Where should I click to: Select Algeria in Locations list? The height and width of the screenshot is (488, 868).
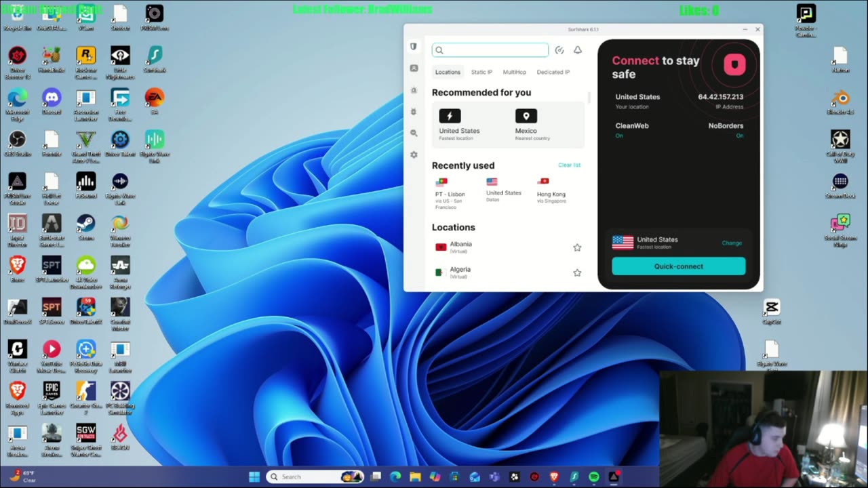(x=509, y=272)
